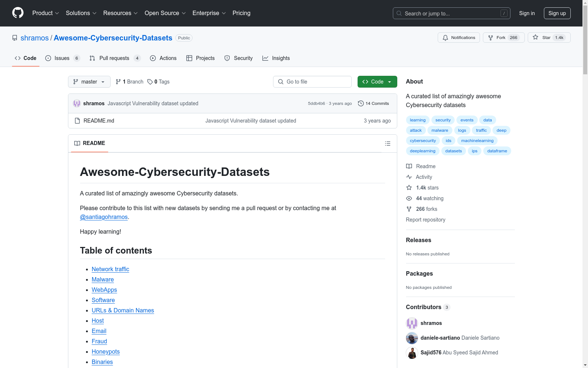Viewport: 588px width, 368px height.
Task: Click the shramos avatar in commit row
Action: (x=77, y=103)
